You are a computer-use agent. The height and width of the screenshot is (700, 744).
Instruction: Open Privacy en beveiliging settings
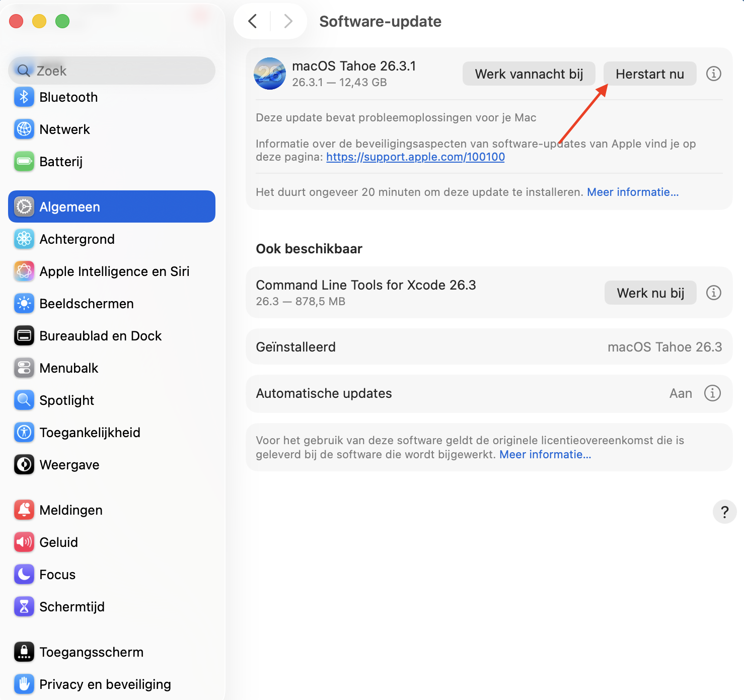pos(105,684)
